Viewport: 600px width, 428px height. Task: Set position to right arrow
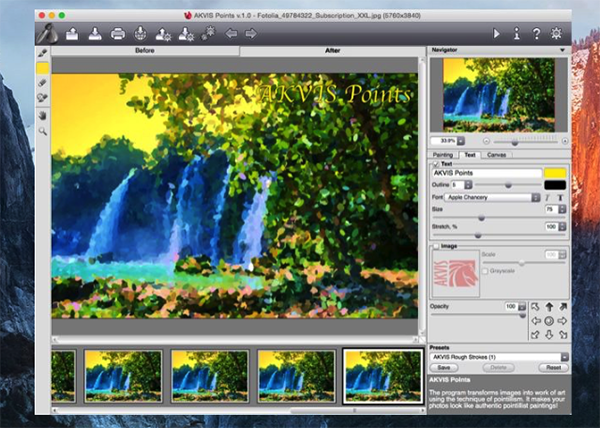click(x=562, y=321)
